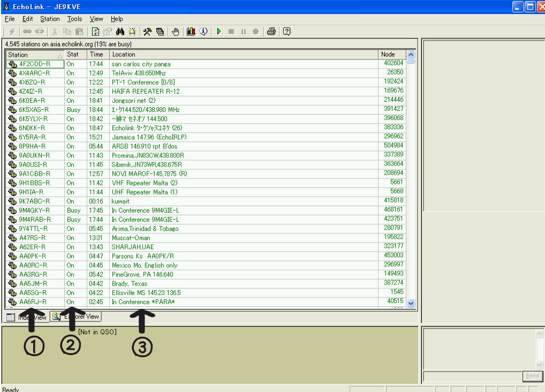Switch to the Explorer View tab
545x392 pixels.
(76, 316)
